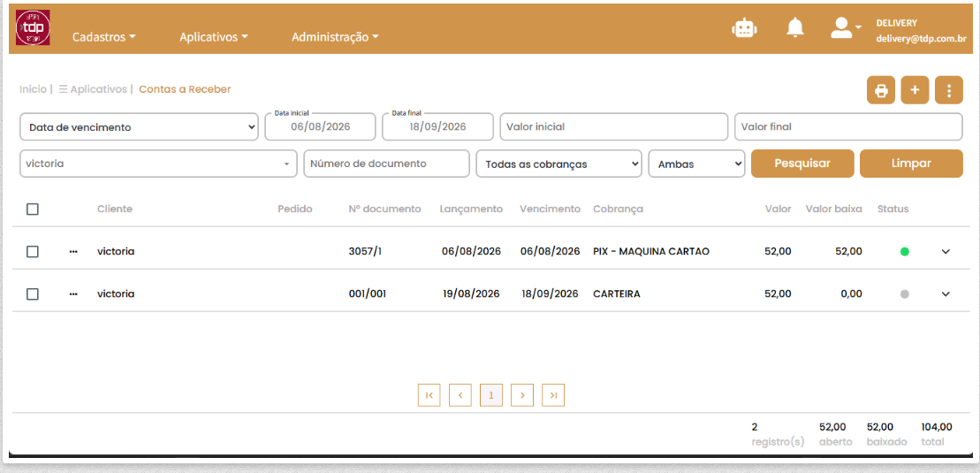Open the Cadastros menu
The height and width of the screenshot is (473, 980).
point(103,37)
